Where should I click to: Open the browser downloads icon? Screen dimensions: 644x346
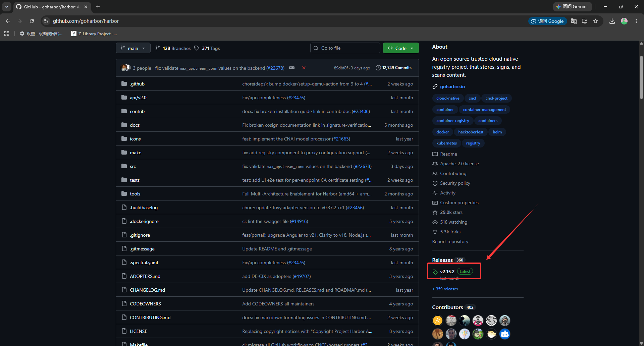pyautogui.click(x=612, y=21)
